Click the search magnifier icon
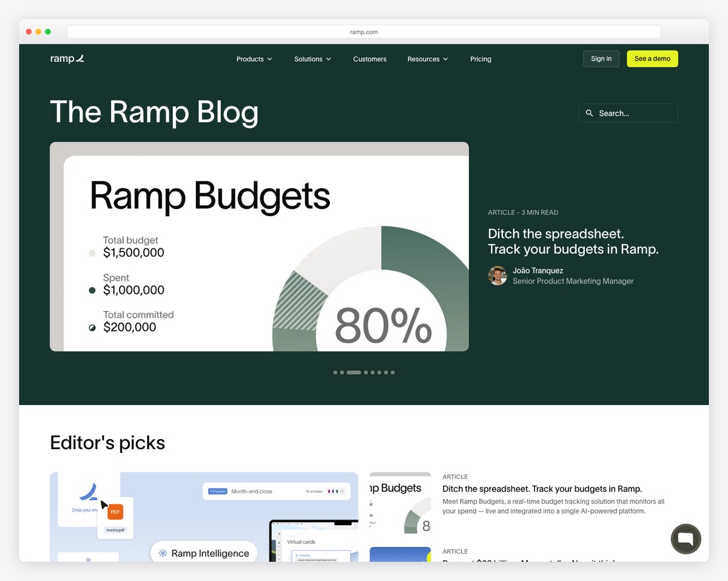728x581 pixels. coord(589,113)
